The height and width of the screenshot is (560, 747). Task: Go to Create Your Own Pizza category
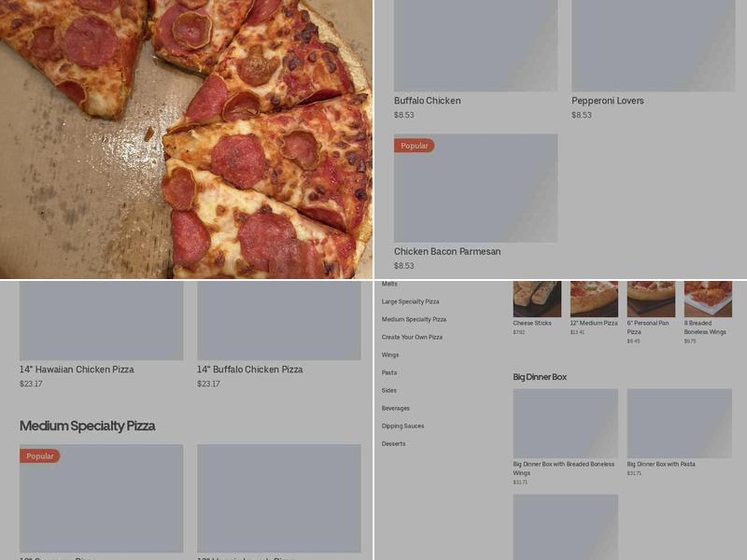tap(412, 337)
